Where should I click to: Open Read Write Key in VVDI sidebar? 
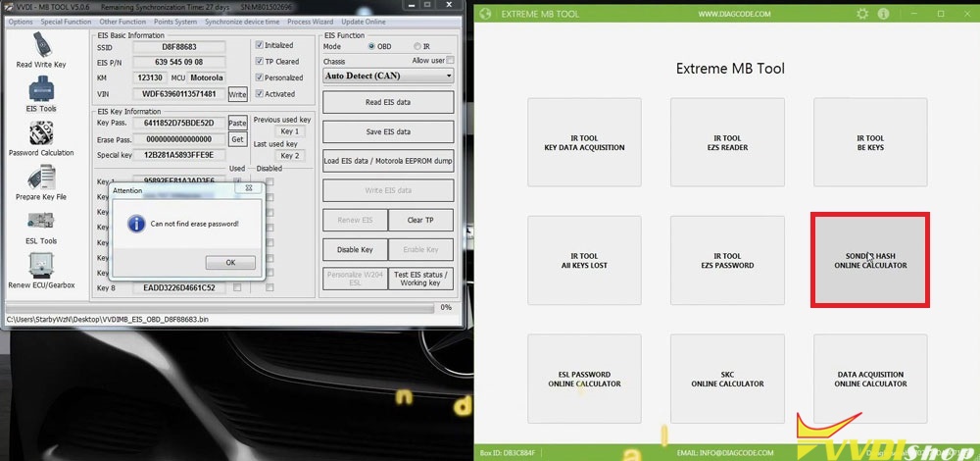[40, 50]
